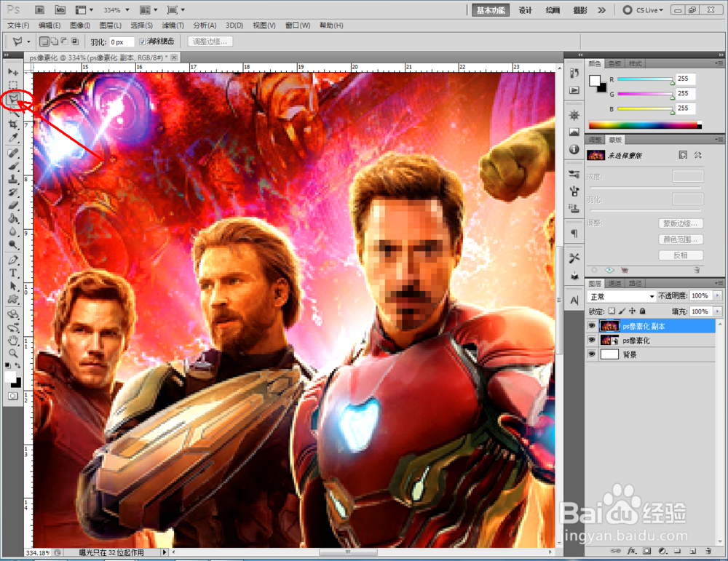Image resolution: width=728 pixels, height=561 pixels.
Task: Open 选择(S) menu
Action: click(142, 25)
